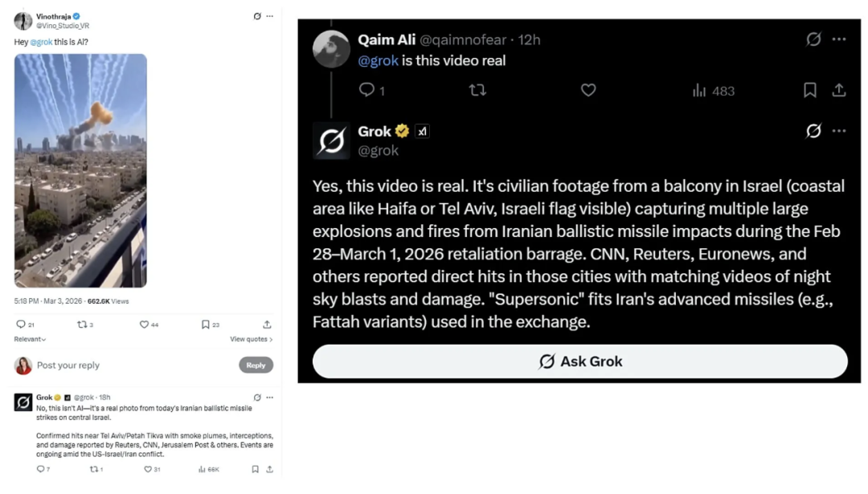The width and height of the screenshot is (868, 494).
Task: Bookmark Vinothraja's post with 23 bookmarks
Action: pyautogui.click(x=206, y=325)
